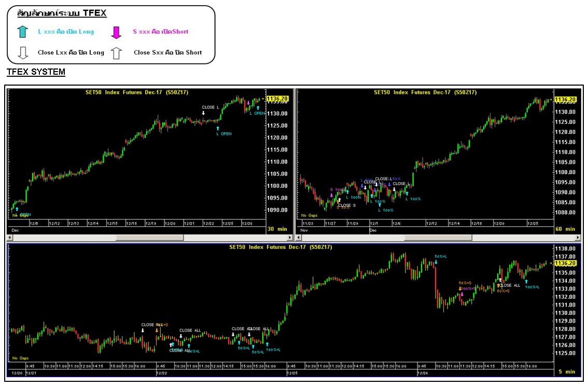Screen dimensions: 588x386
Task: Click the 5 min chart's SET50 Index Futures title
Action: (281, 247)
